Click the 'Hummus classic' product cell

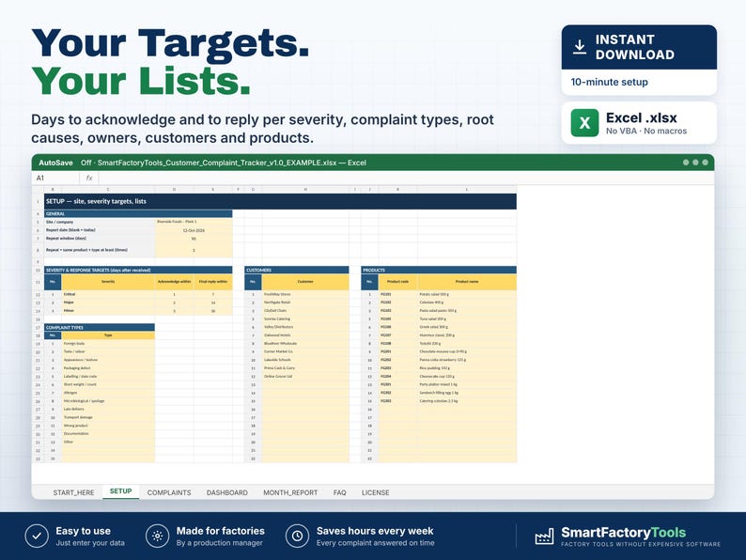[467, 335]
